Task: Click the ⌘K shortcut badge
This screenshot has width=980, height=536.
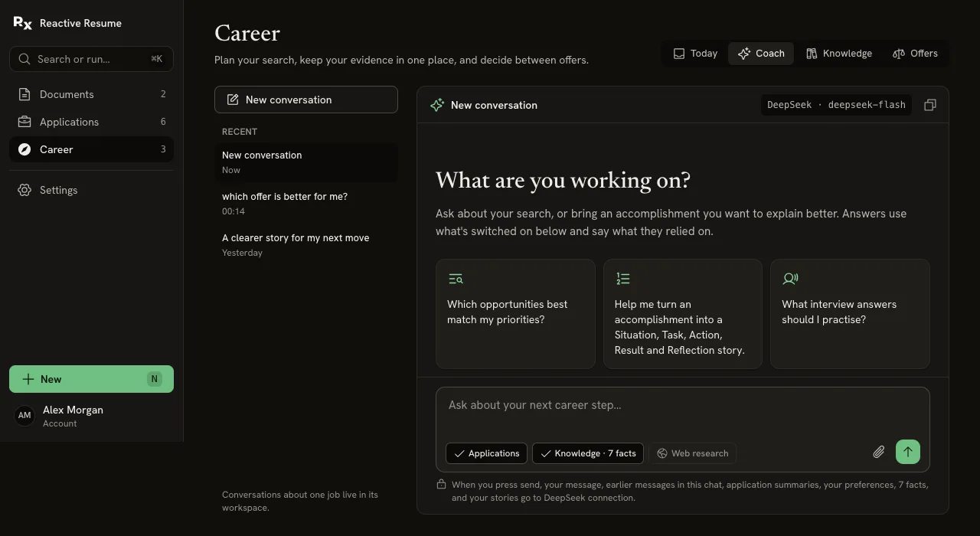Action: tap(157, 59)
